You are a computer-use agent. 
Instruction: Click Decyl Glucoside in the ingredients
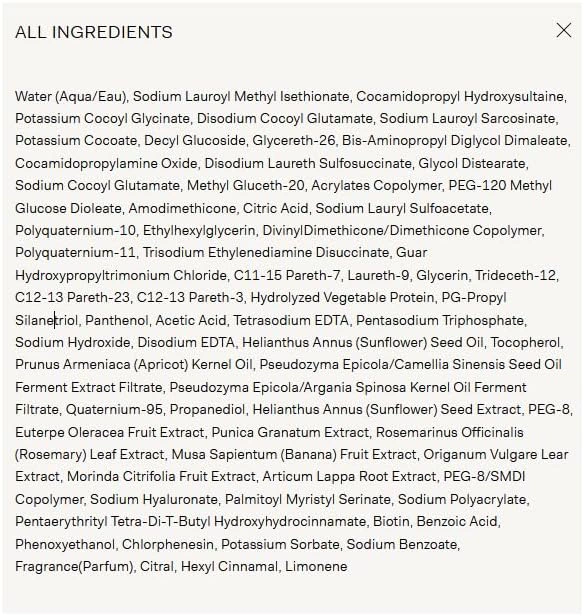[194, 140]
